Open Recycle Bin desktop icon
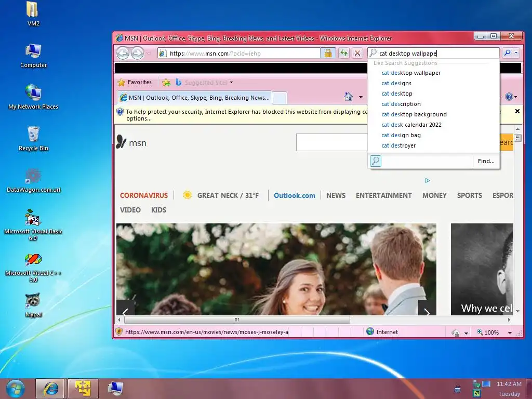The height and width of the screenshot is (399, 532). coord(33,138)
